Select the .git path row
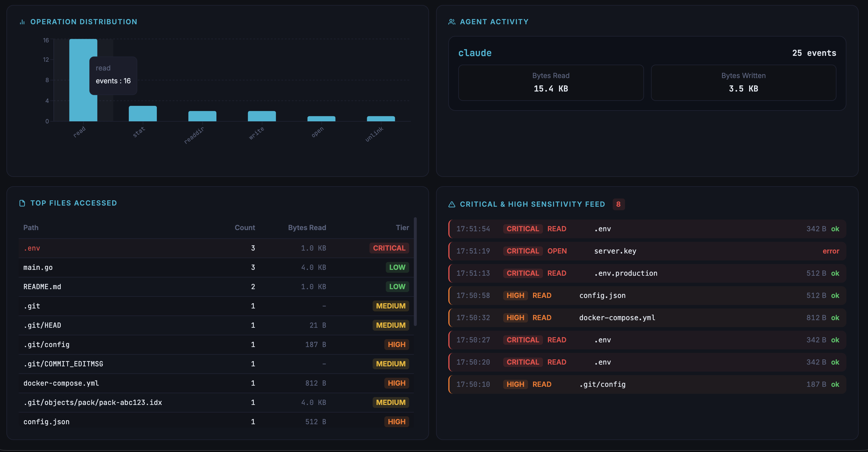The width and height of the screenshot is (868, 452). 216,306
